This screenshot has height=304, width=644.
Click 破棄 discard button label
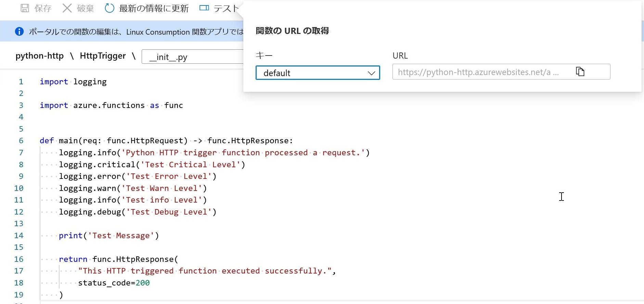[x=85, y=8]
